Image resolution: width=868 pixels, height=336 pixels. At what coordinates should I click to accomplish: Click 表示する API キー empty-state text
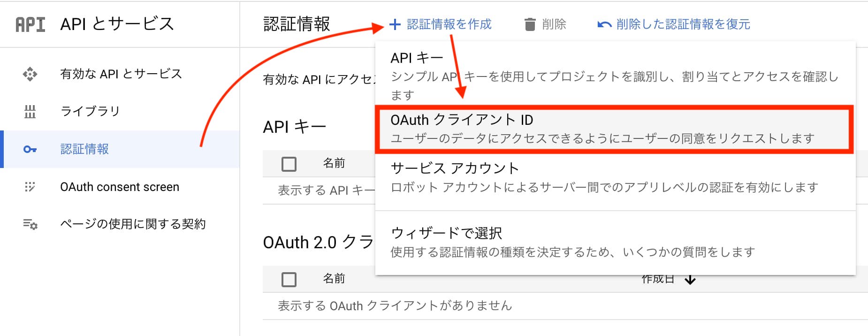pos(327,190)
